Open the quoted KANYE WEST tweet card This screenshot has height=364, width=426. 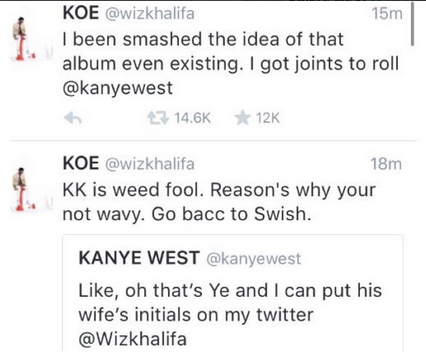[233, 293]
